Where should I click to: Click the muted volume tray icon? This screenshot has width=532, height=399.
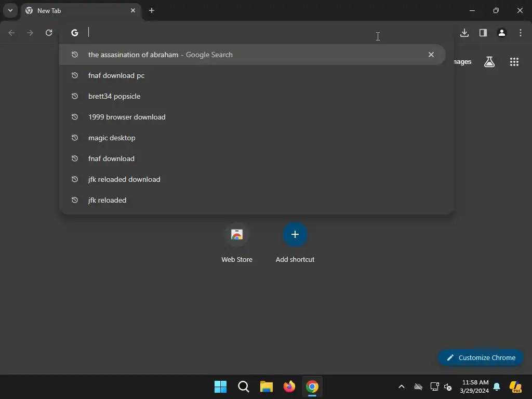pyautogui.click(x=448, y=387)
